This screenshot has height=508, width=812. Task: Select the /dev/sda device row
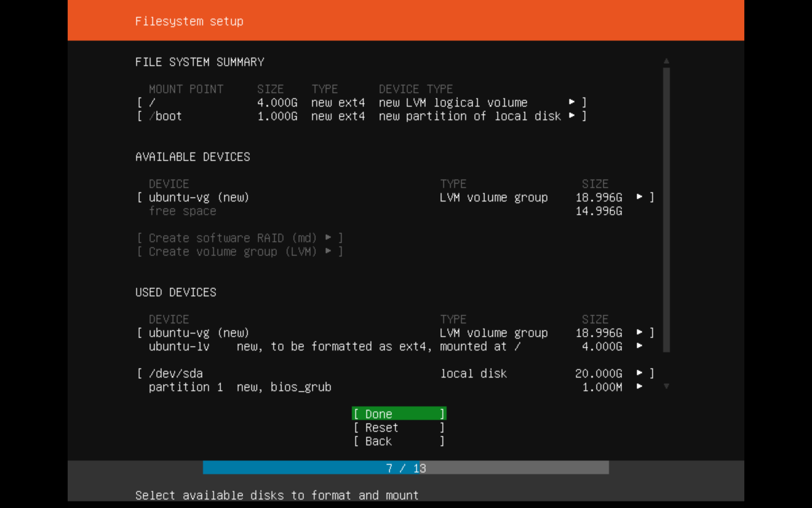396,373
